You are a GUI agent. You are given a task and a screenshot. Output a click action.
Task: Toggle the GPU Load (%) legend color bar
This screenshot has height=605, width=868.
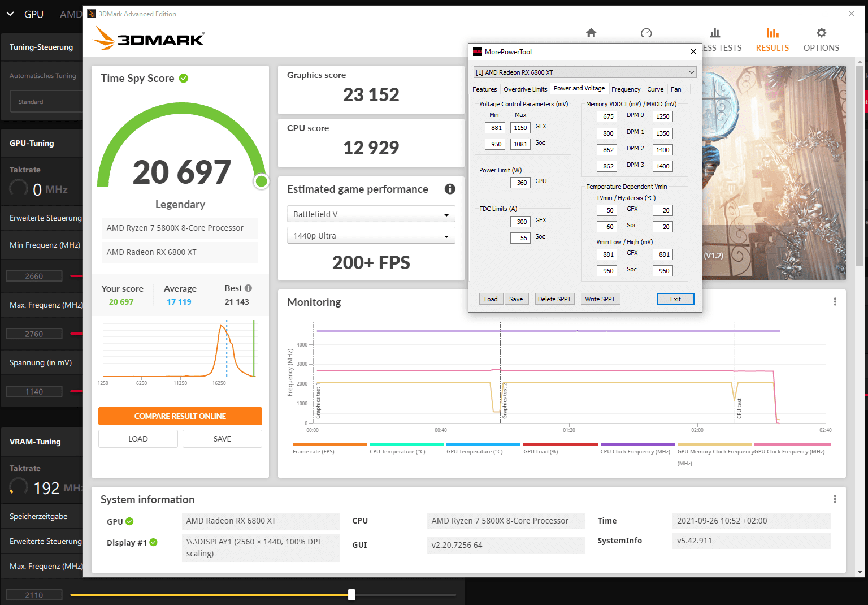[x=560, y=444]
